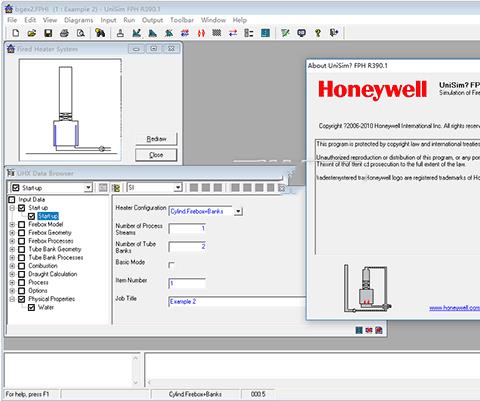Click the Print toolbar icon

64,33
